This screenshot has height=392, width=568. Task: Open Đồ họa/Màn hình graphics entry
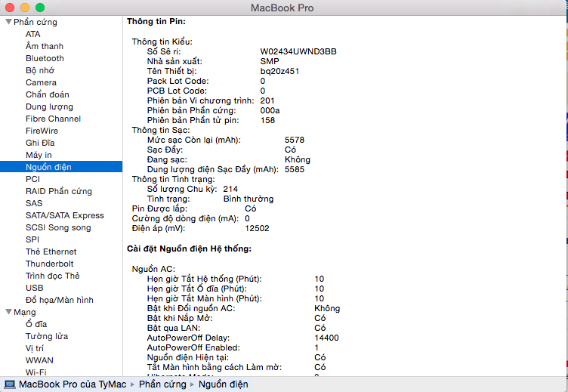60,300
